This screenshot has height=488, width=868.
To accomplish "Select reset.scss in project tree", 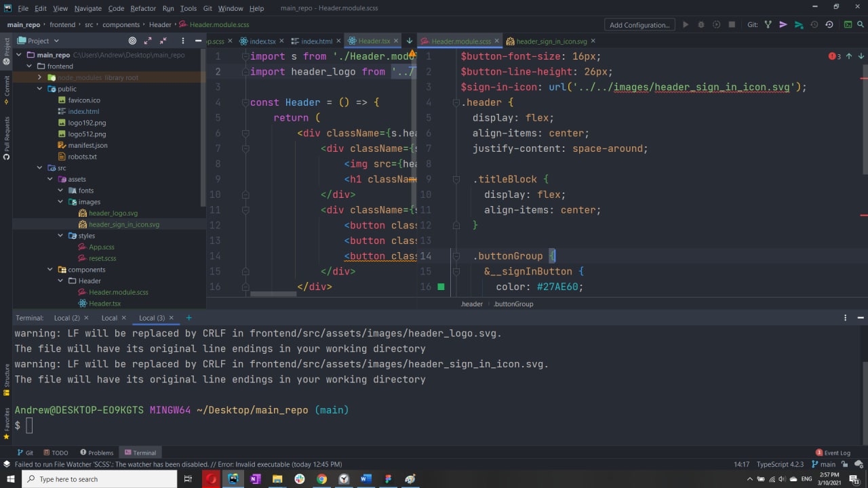I will coord(102,258).
